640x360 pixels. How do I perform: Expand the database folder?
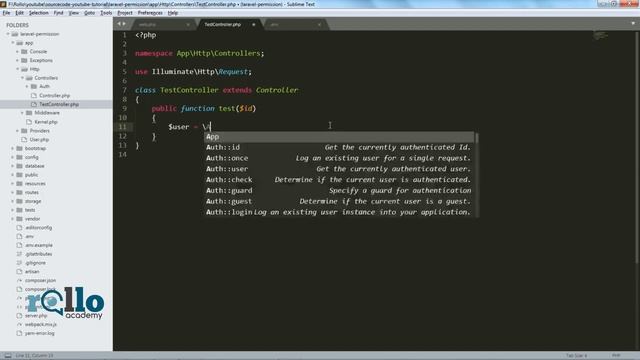[x=13, y=166]
